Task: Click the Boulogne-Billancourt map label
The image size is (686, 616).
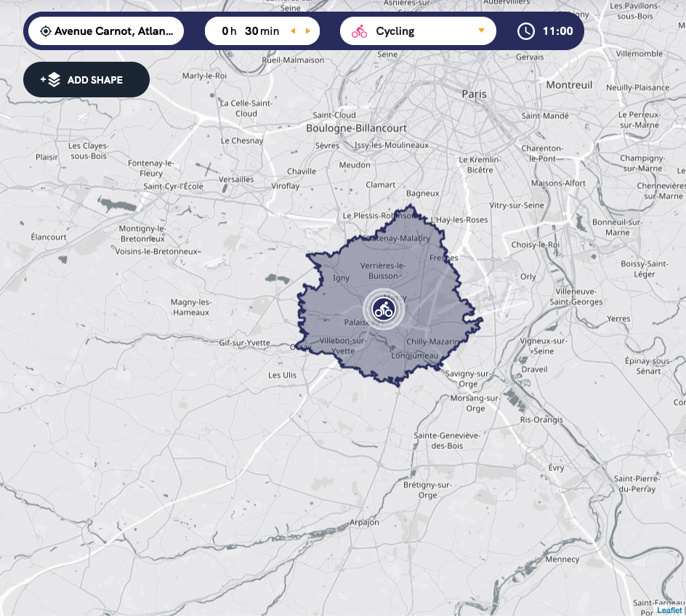Action: coord(357,128)
